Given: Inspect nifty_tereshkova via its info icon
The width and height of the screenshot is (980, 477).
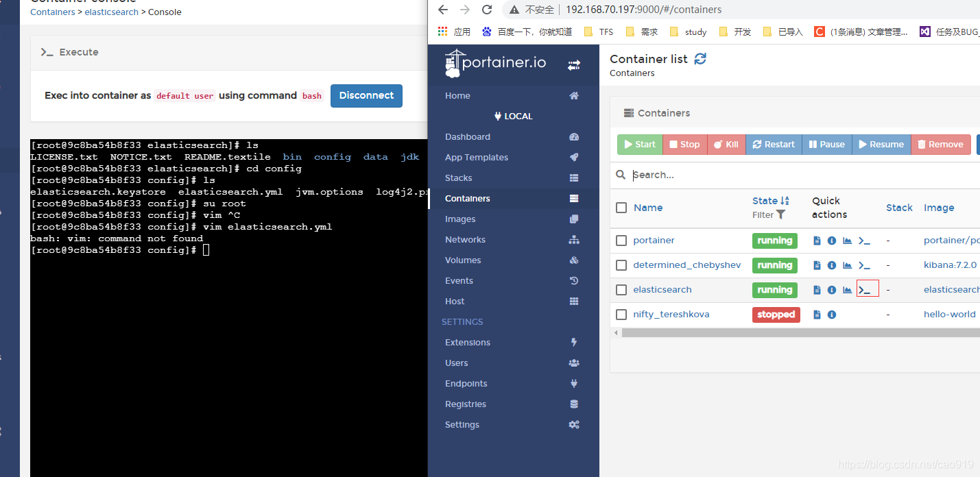Looking at the screenshot, I should pos(832,315).
